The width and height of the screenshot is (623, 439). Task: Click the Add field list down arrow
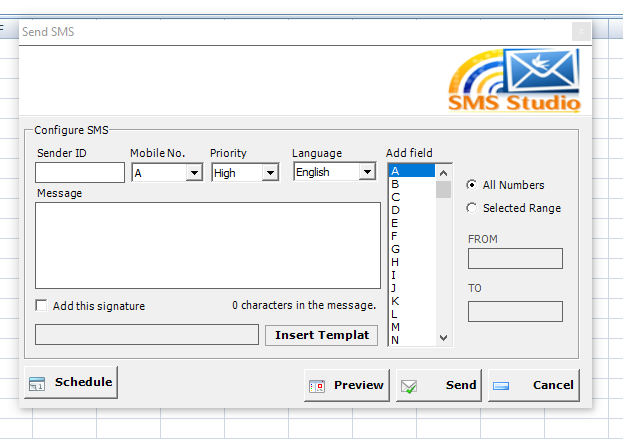pyautogui.click(x=443, y=338)
